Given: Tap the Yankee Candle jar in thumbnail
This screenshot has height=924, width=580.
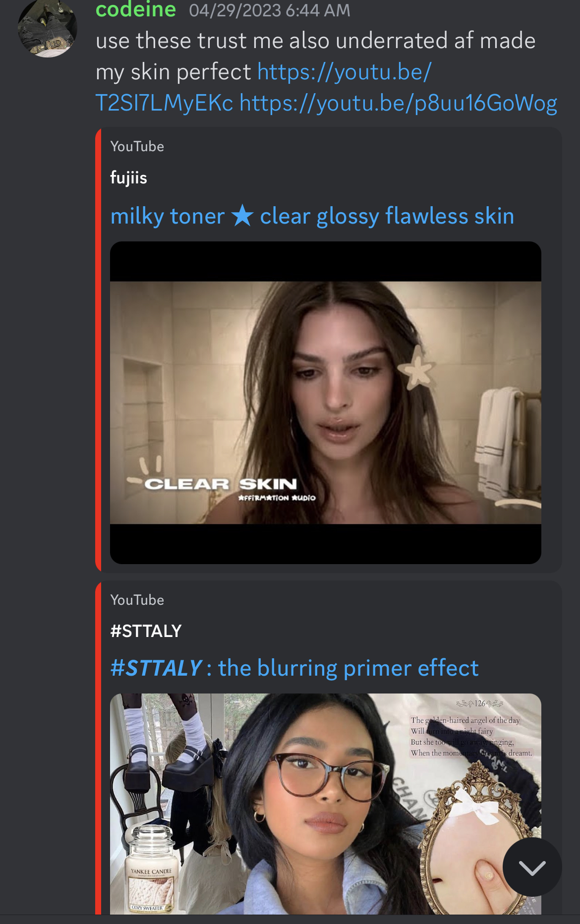Looking at the screenshot, I should [x=151, y=870].
